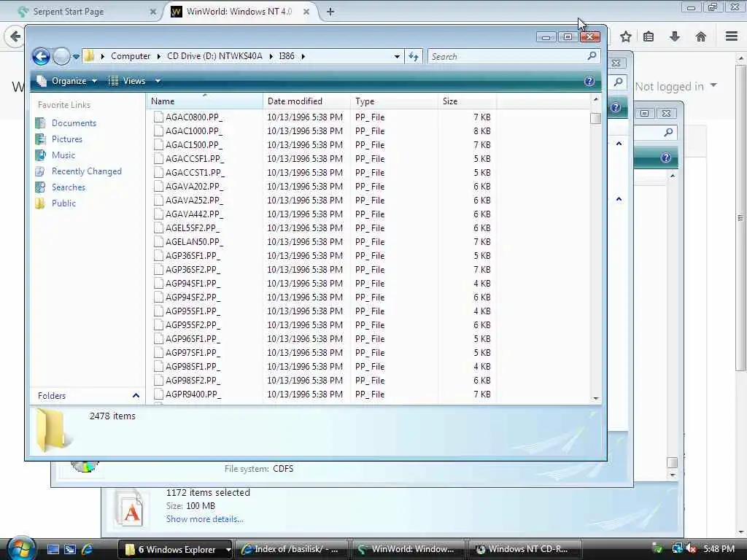Click the greyed forward arrow in Explorer

61,57
